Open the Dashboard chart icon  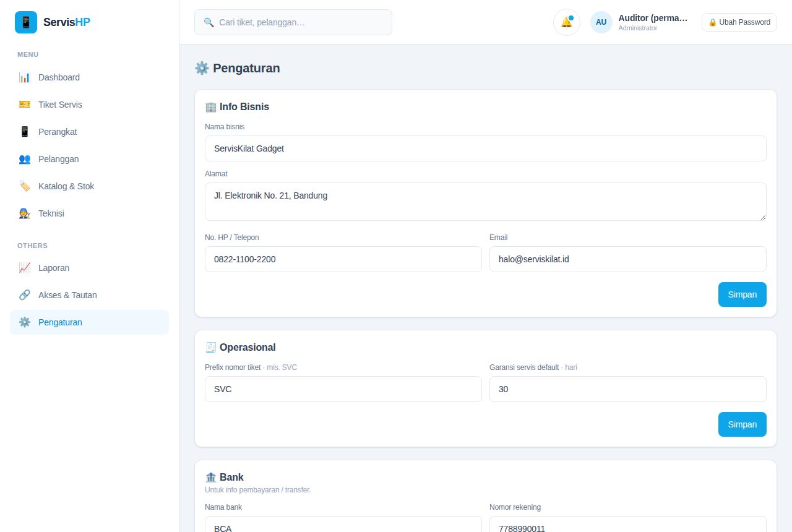[25, 77]
